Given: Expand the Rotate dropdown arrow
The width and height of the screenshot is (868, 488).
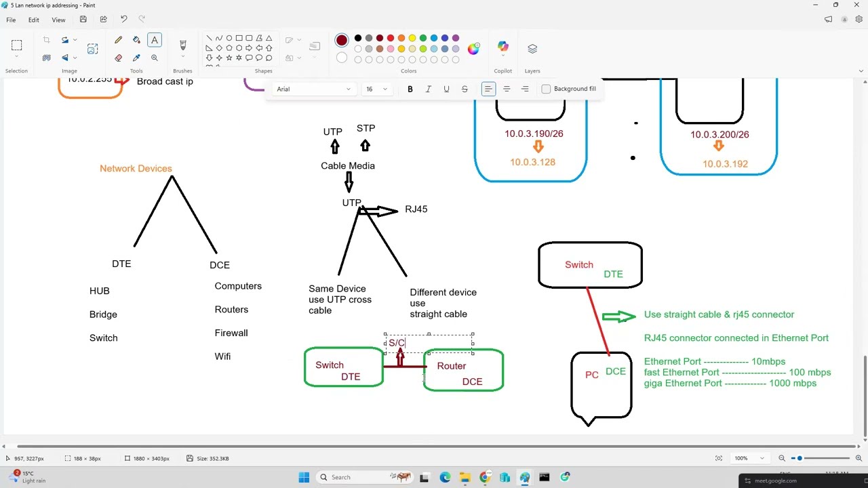Looking at the screenshot, I should [x=75, y=41].
